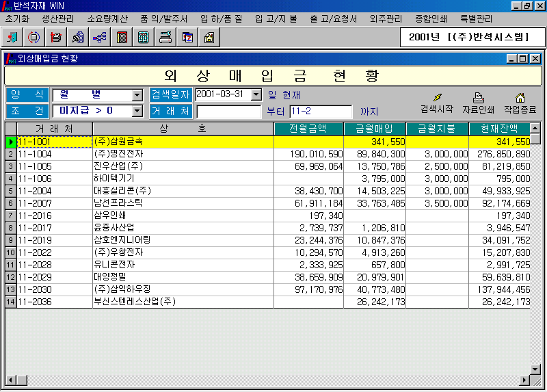This screenshot has width=547, height=392.
Task: Open the calculator toolbar icon
Action: [x=144, y=37]
